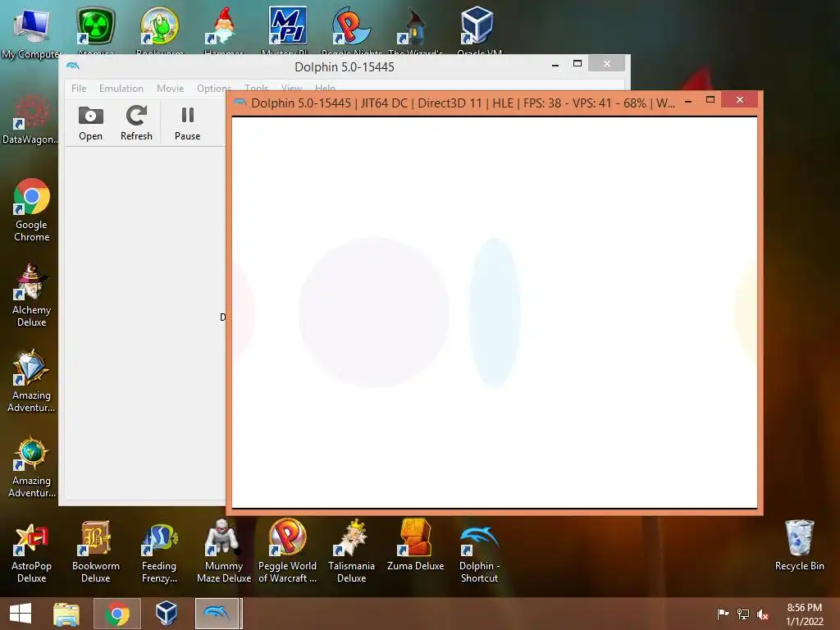Minimize the main Dolphin 5.0-15445 window
This screenshot has height=630, width=840.
pyautogui.click(x=555, y=65)
